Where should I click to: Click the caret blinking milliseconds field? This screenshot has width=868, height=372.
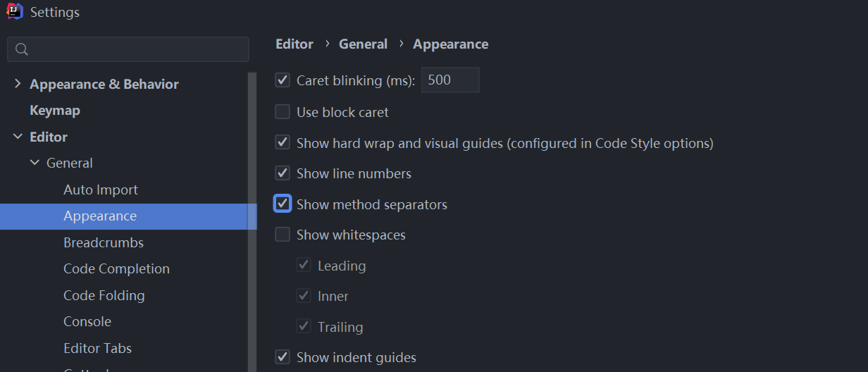pyautogui.click(x=450, y=80)
